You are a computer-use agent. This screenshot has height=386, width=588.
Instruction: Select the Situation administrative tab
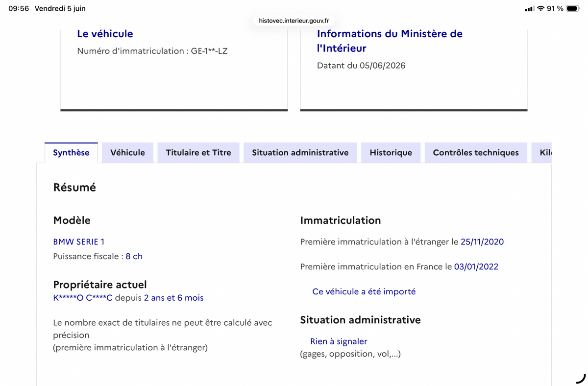pyautogui.click(x=300, y=153)
